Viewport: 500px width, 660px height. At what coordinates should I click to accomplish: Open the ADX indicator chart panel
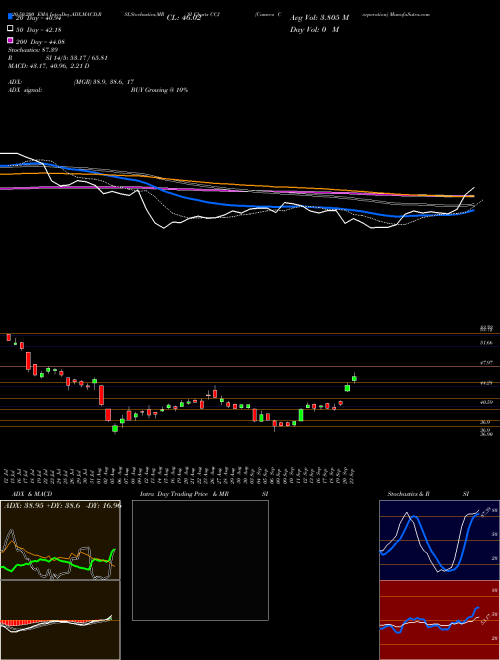click(60, 540)
